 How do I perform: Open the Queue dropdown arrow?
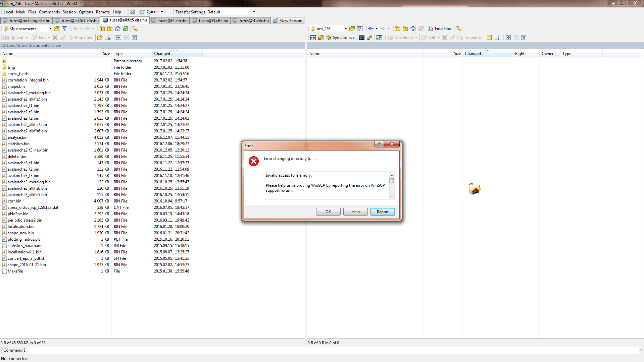pyautogui.click(x=162, y=12)
